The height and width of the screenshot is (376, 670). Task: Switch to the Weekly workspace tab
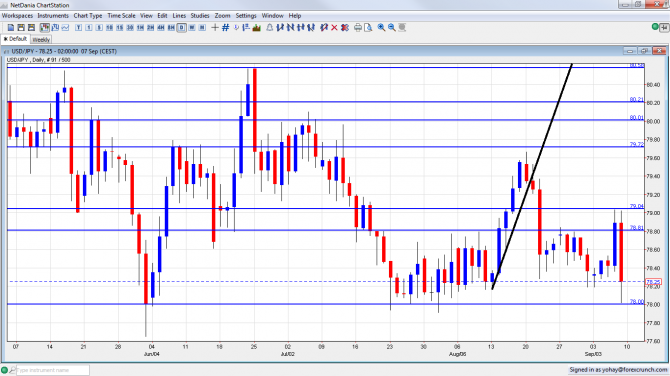[41, 40]
